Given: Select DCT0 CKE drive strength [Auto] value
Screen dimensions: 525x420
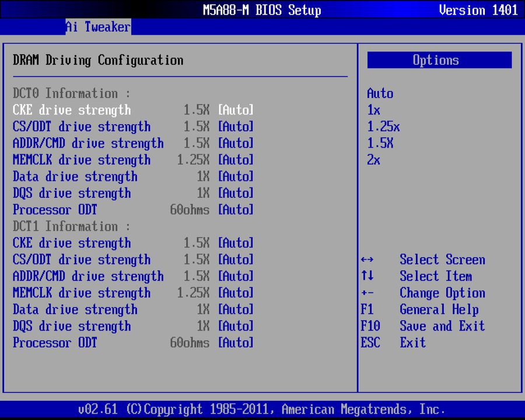Looking at the screenshot, I should click(x=236, y=110).
